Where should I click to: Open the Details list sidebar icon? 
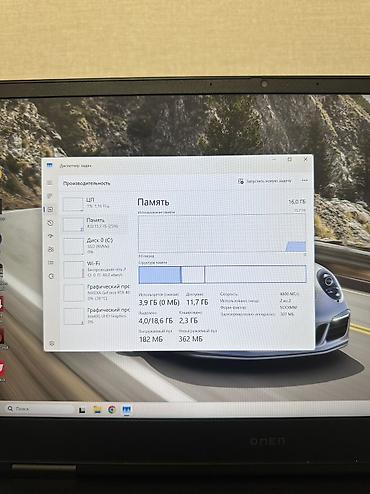click(51, 263)
